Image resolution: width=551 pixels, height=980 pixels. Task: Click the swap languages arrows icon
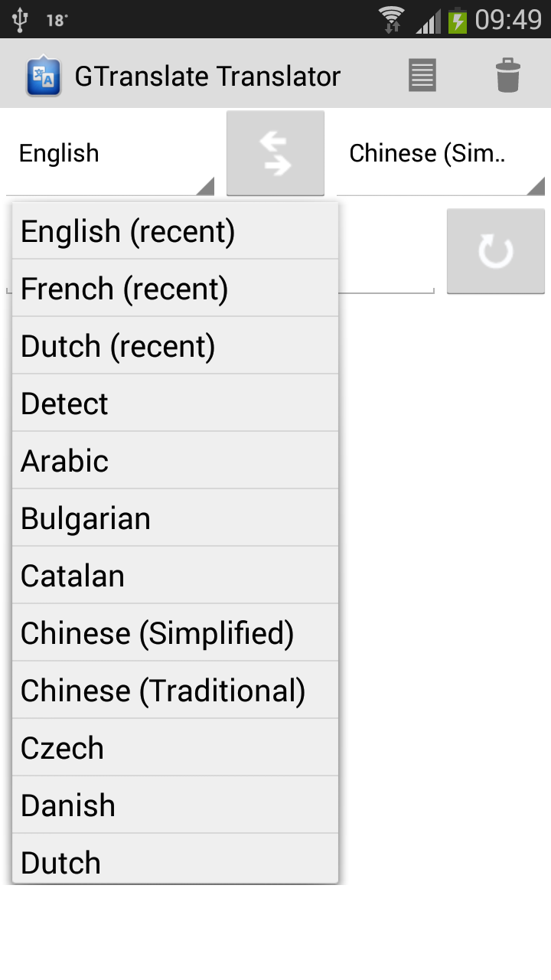tap(275, 152)
